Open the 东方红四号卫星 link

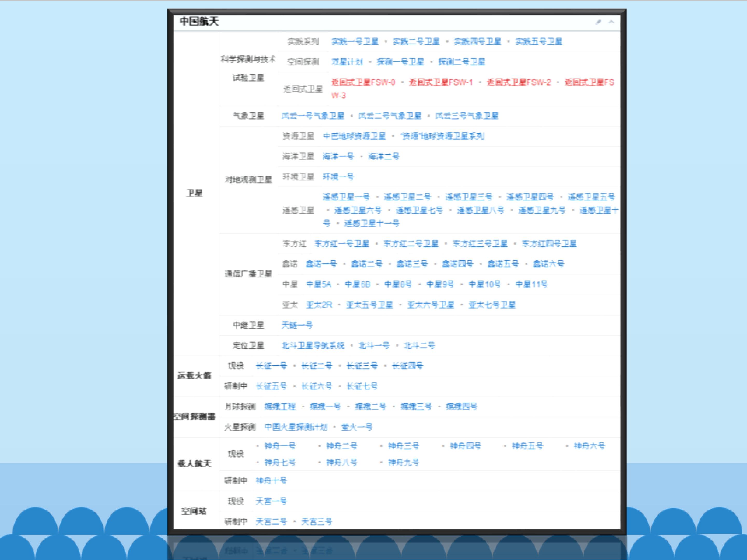549,244
